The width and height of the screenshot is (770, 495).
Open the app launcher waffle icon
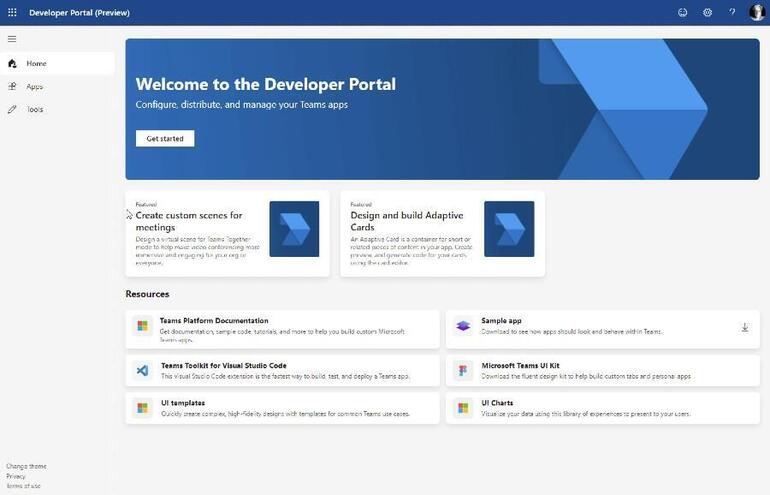[x=12, y=12]
